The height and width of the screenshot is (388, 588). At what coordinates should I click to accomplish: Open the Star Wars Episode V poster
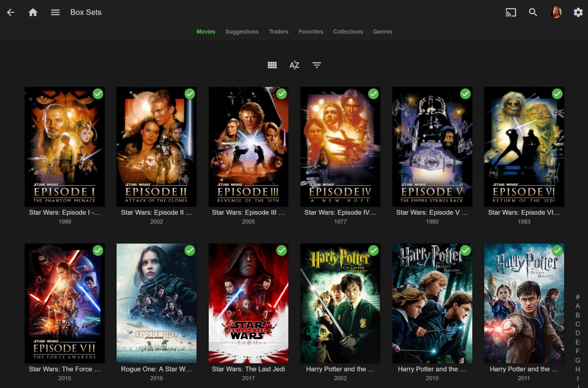(432, 146)
